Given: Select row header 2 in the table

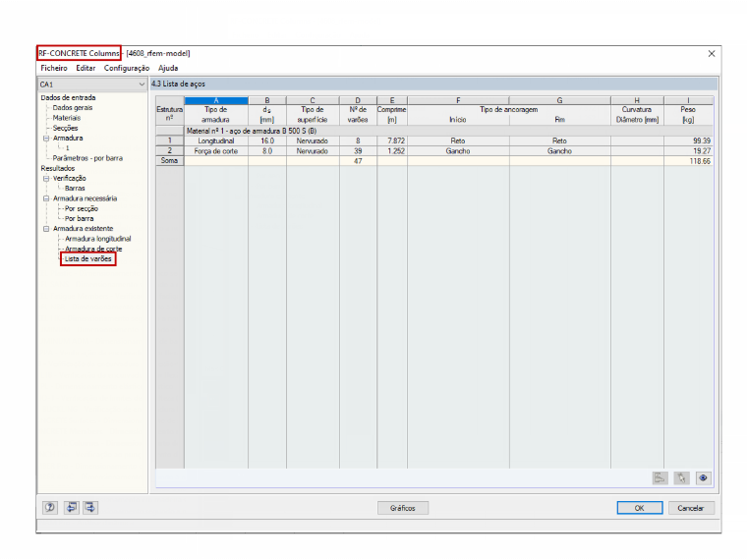Looking at the screenshot, I should point(170,150).
